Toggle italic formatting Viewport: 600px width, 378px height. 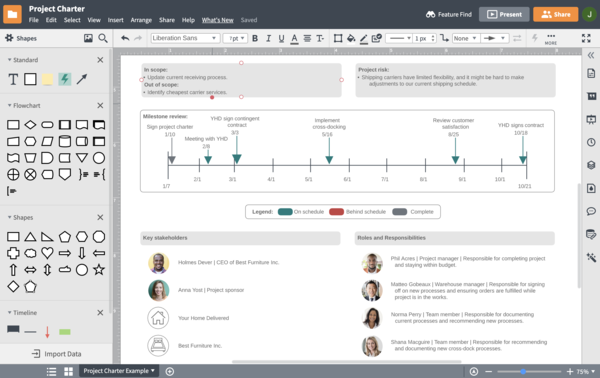pos(268,38)
